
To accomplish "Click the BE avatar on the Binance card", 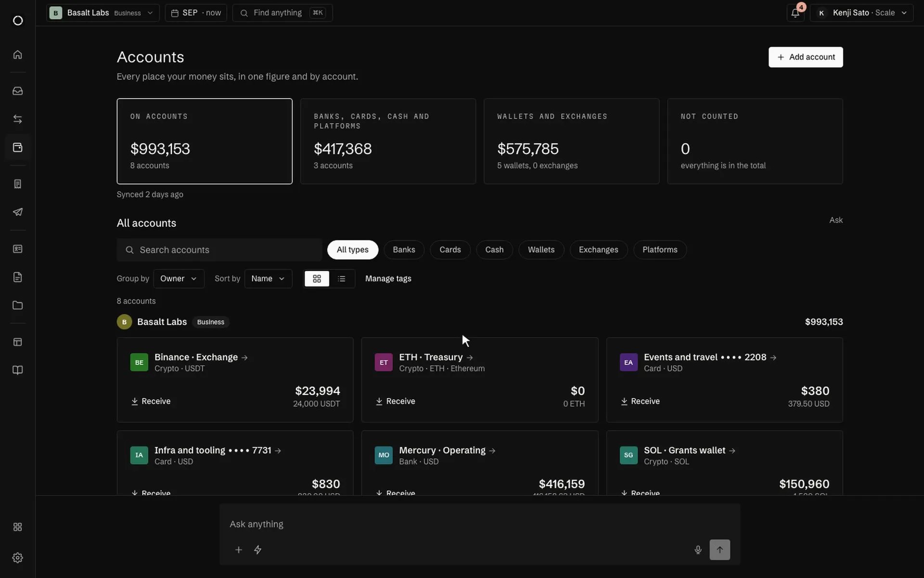I will (x=139, y=362).
